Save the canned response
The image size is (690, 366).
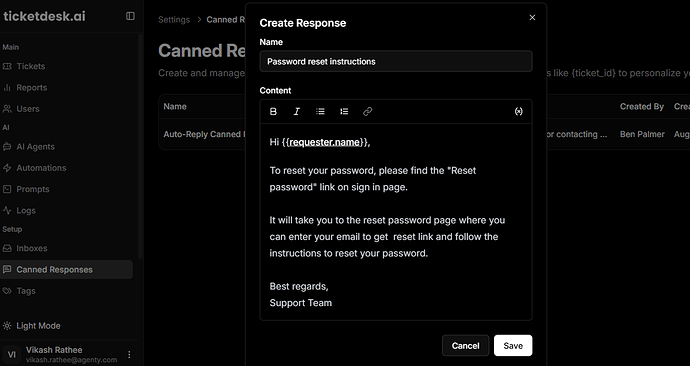pyautogui.click(x=513, y=346)
